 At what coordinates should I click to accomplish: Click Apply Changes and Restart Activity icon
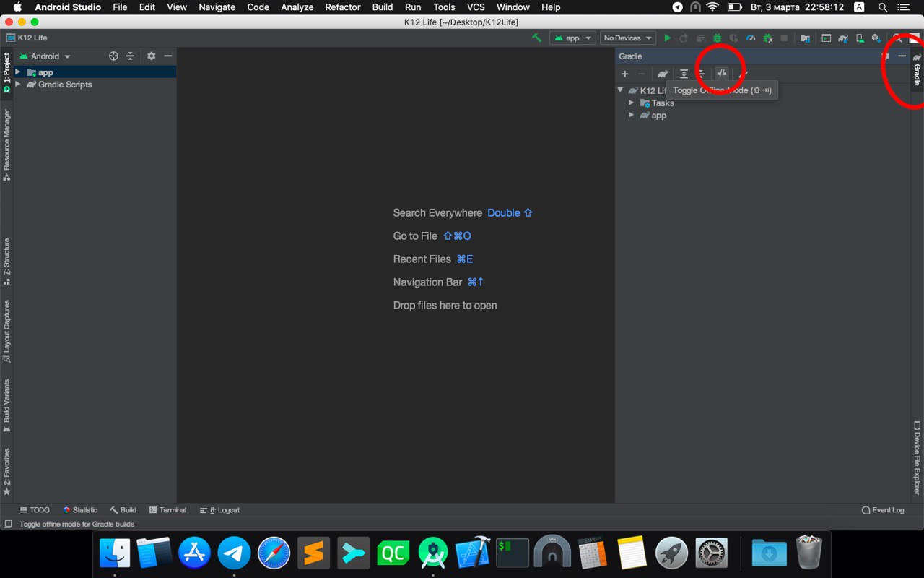(x=684, y=38)
